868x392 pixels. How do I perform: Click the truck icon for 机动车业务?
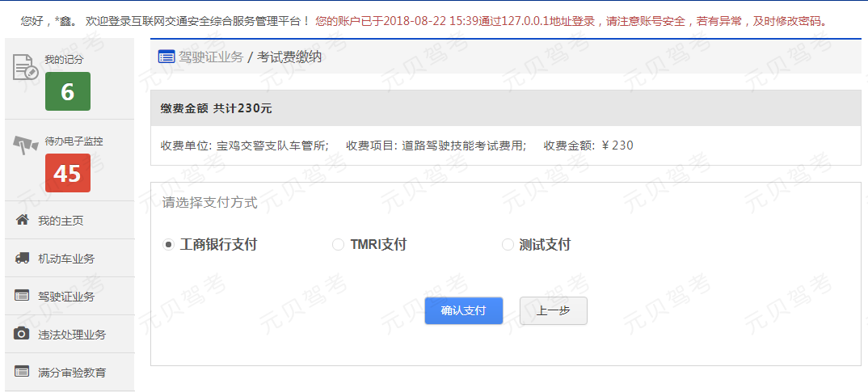[22, 258]
